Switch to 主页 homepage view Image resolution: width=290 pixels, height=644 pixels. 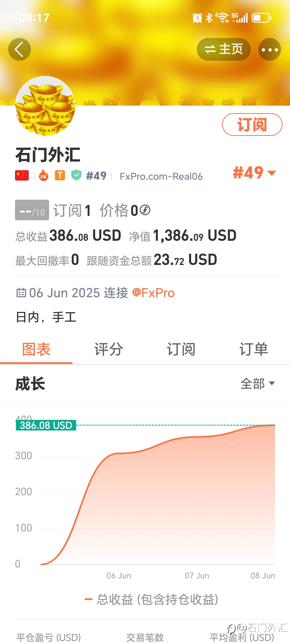(224, 49)
